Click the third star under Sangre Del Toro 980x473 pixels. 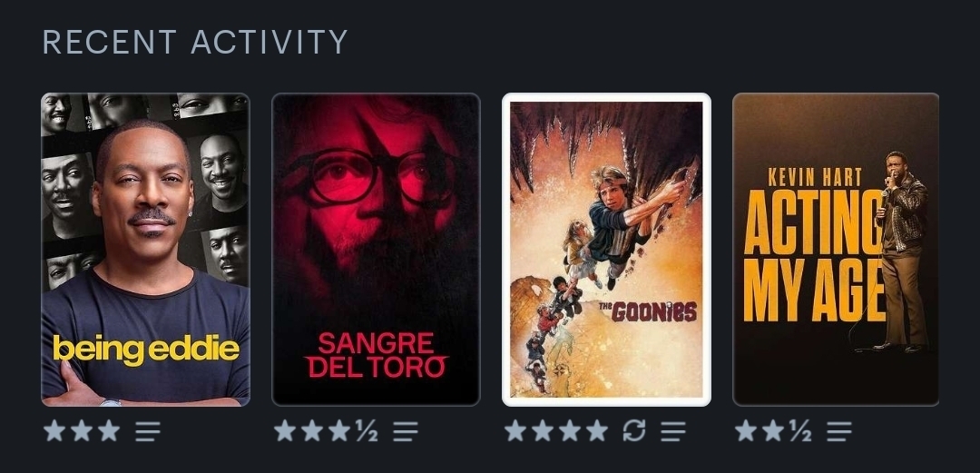coord(339,430)
